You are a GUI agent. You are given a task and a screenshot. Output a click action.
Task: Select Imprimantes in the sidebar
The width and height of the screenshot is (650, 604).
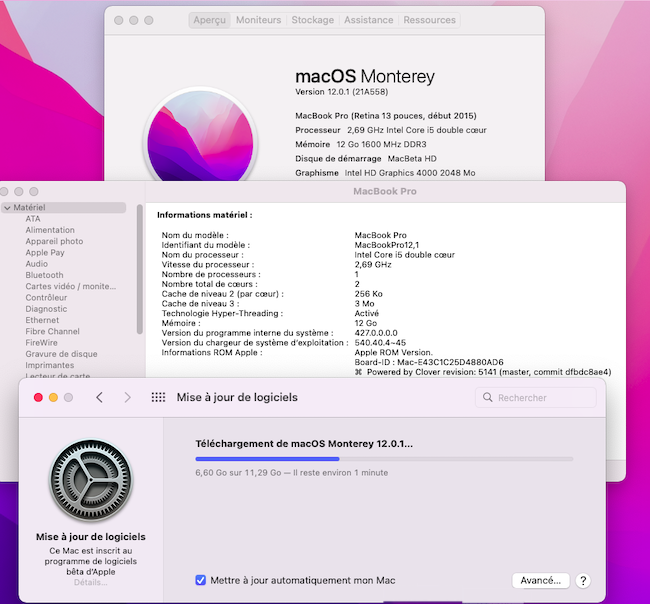50,365
